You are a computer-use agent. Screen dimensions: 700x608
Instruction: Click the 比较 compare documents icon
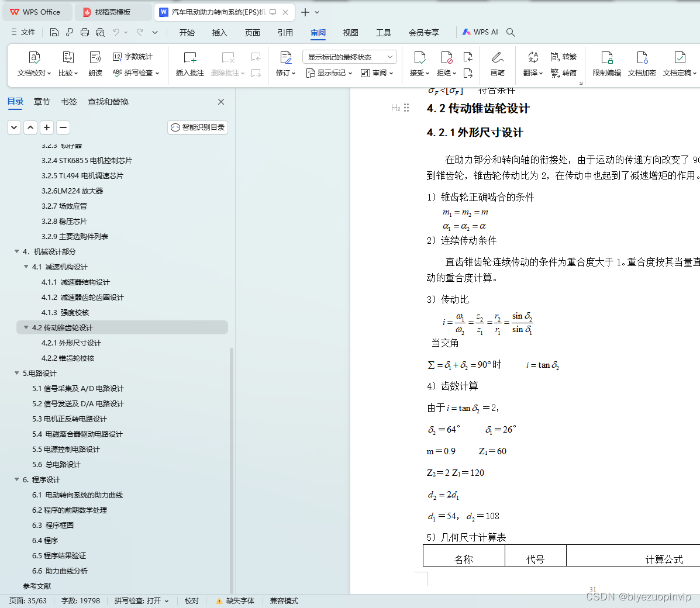(68, 63)
